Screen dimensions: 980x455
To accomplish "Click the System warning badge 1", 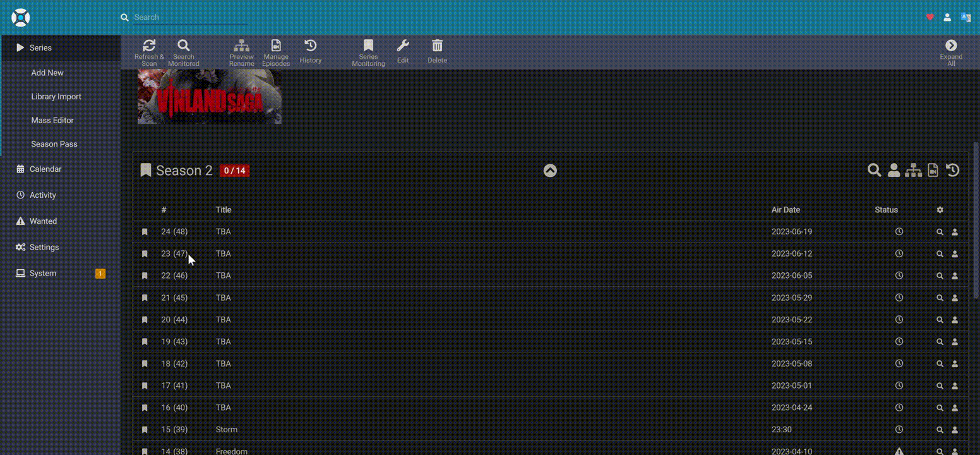I will [100, 274].
